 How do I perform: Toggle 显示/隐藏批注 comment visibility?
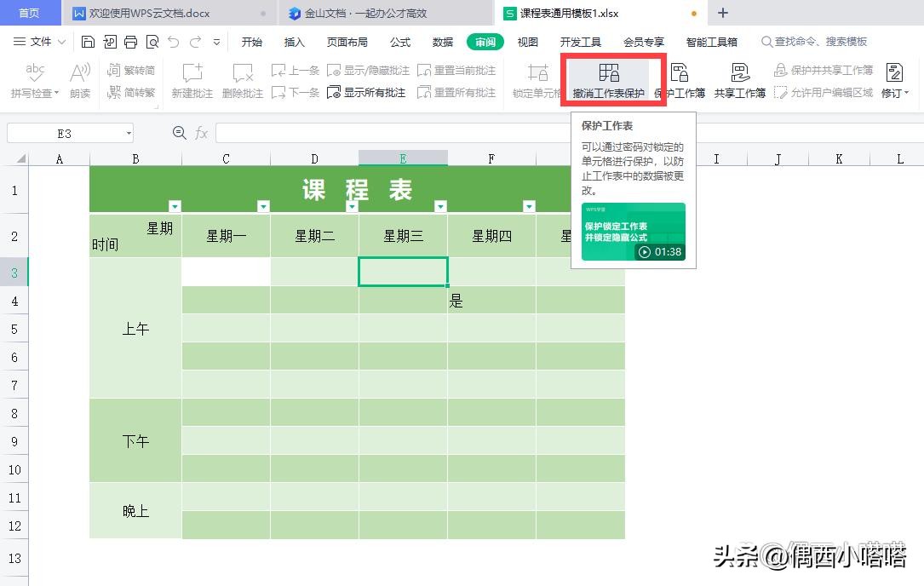tap(368, 70)
